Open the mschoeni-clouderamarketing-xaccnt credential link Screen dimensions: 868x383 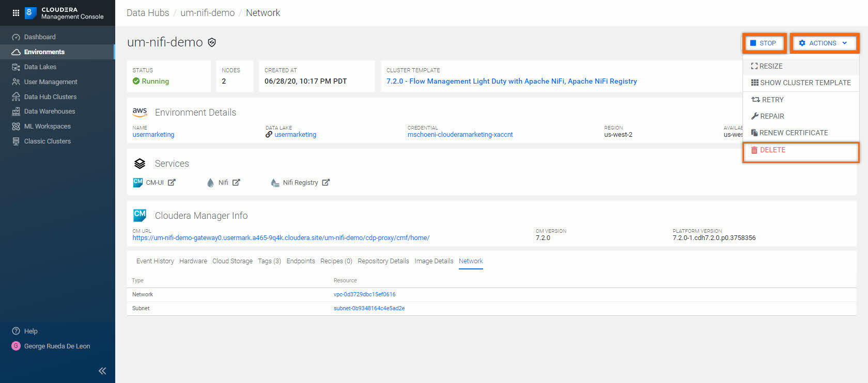click(x=460, y=135)
